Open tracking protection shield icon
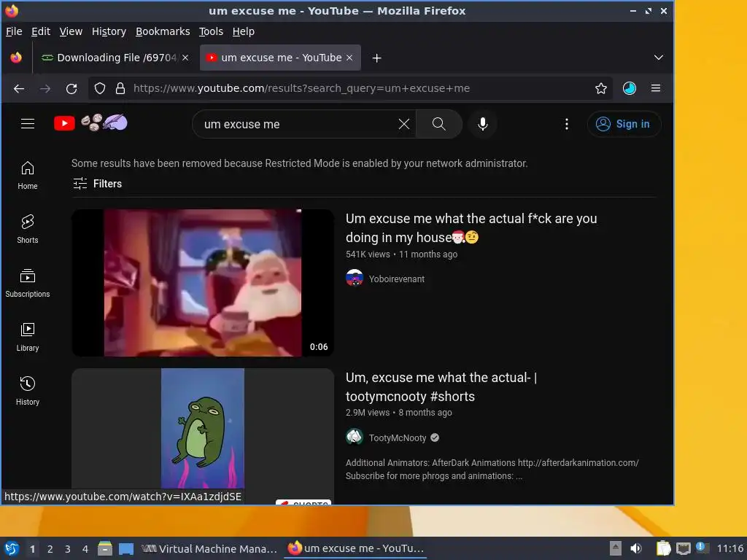 99,88
